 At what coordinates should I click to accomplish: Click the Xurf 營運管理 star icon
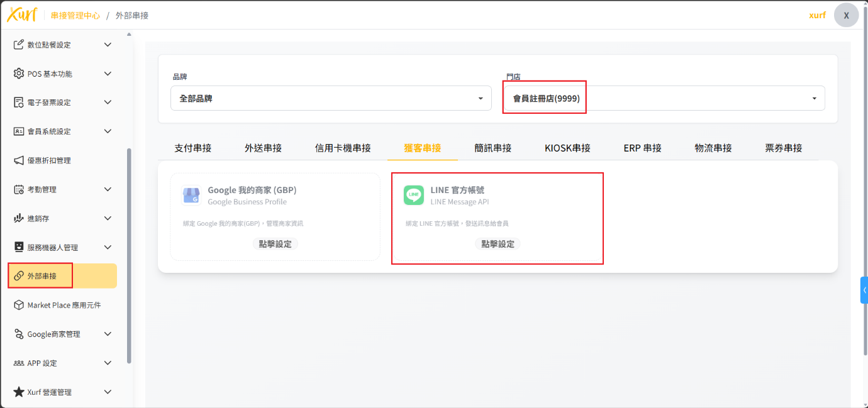tap(19, 392)
